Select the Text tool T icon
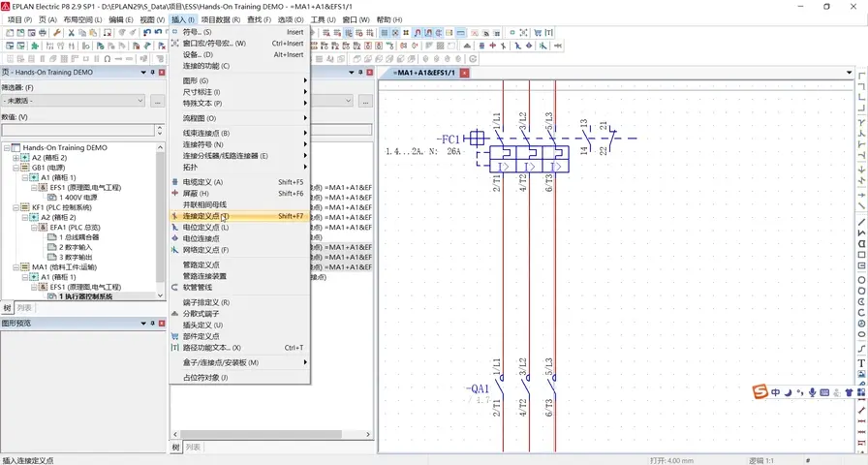868x465 pixels. 861,363
